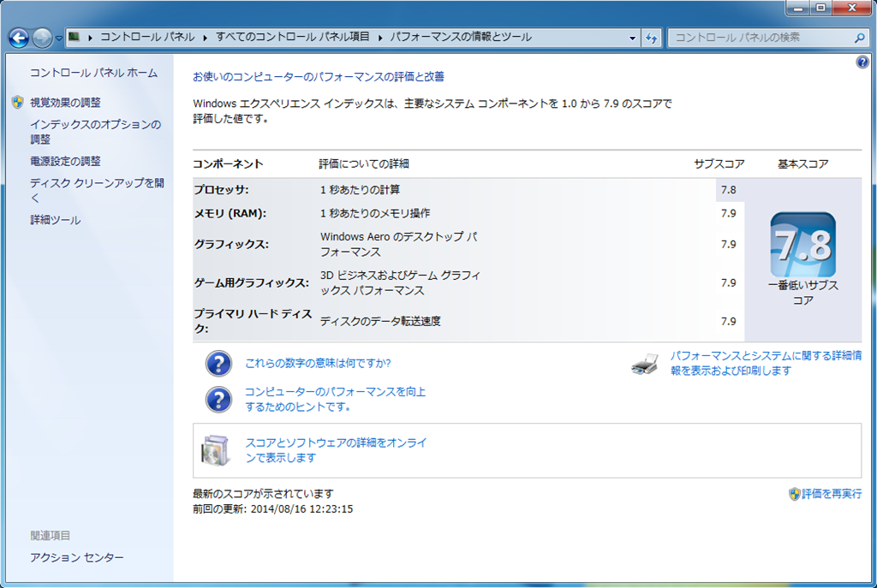The height and width of the screenshot is (588, 877).
Task: Refresh the page with the refresh button
Action: (x=652, y=38)
